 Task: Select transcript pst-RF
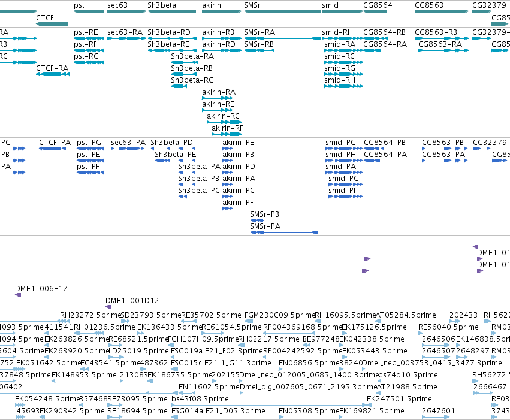(x=85, y=44)
